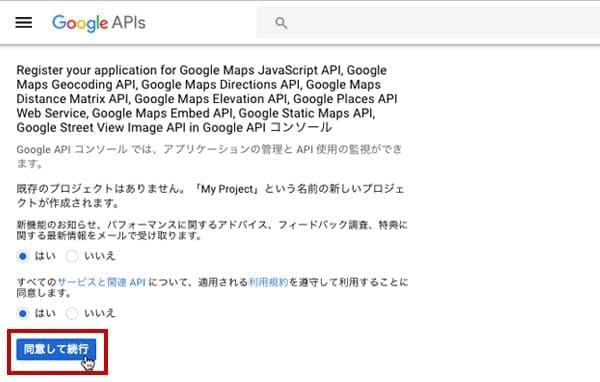Focus the search input field
This screenshot has height=382, width=600.
(428, 23)
